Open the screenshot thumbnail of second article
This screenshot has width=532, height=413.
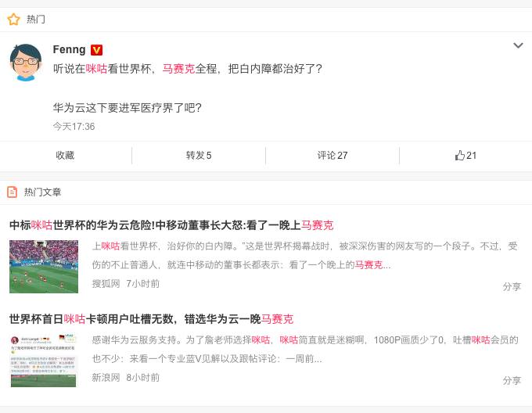click(44, 361)
